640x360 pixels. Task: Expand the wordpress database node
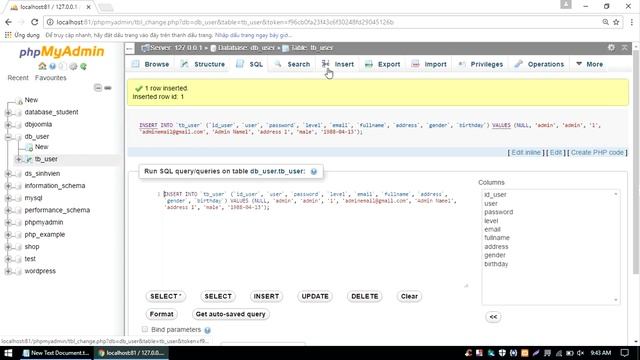(8, 271)
